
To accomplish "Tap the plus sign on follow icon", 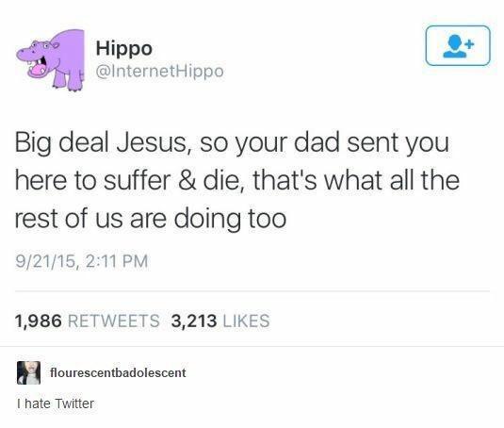I will 470,43.
